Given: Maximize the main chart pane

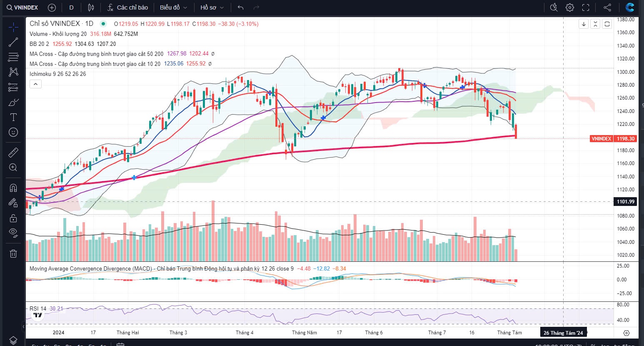Looking at the screenshot, I should (607, 24).
